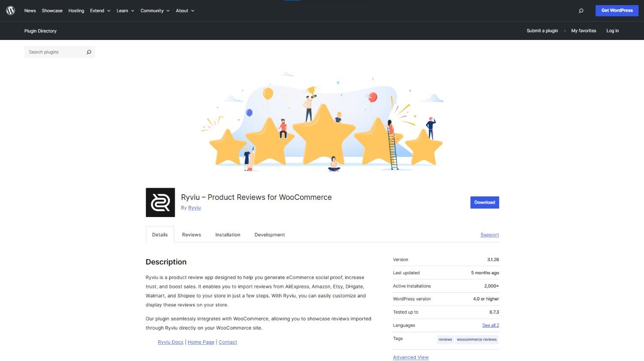Click the plugin search submit icon

click(89, 52)
